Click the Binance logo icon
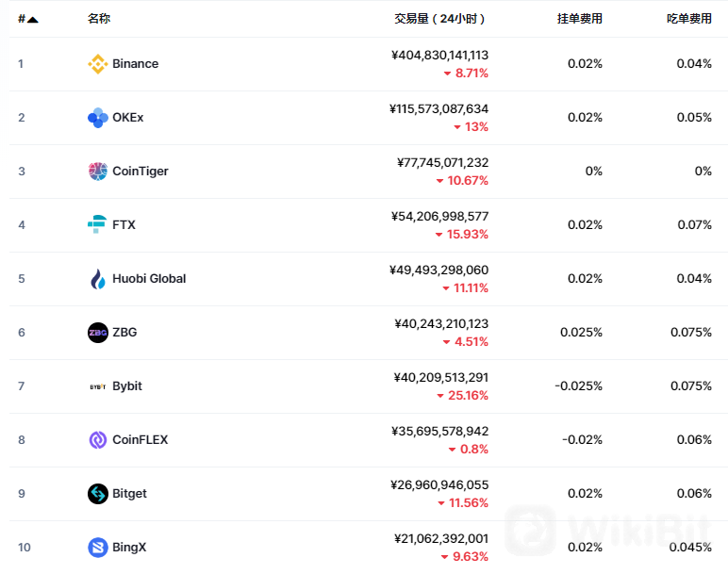Screen dimensions: 728x574 98,64
